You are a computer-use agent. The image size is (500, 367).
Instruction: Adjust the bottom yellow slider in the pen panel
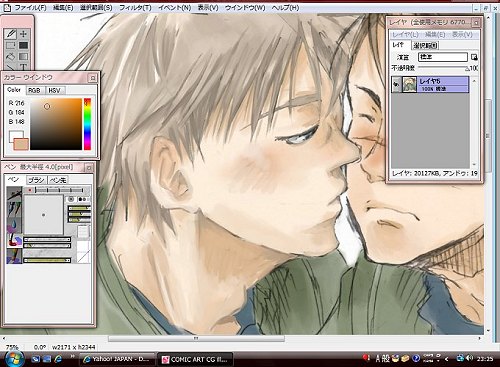(47, 260)
